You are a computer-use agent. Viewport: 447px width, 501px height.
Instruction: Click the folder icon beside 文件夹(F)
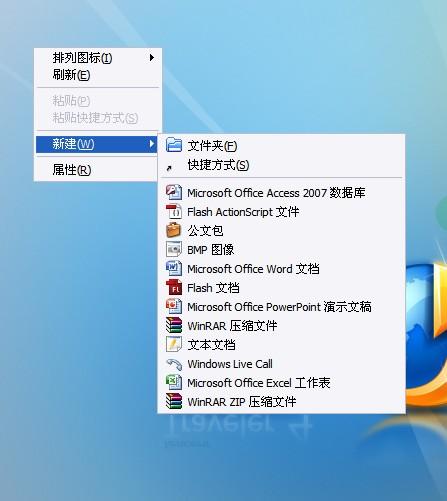point(174,145)
